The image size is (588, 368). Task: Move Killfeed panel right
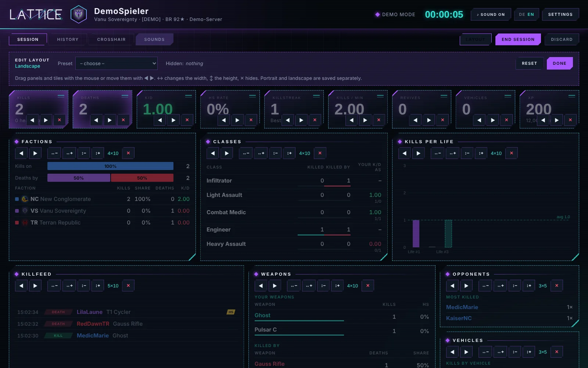[35, 286]
